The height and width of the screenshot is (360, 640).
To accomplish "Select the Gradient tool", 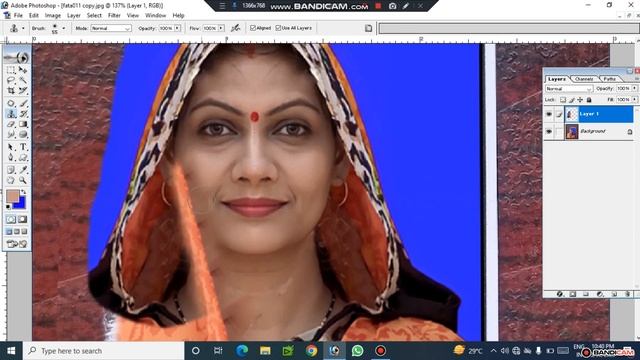I will tap(23, 124).
